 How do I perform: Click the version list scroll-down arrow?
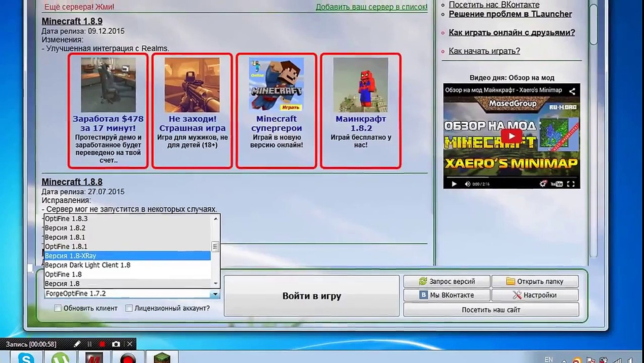tap(216, 283)
